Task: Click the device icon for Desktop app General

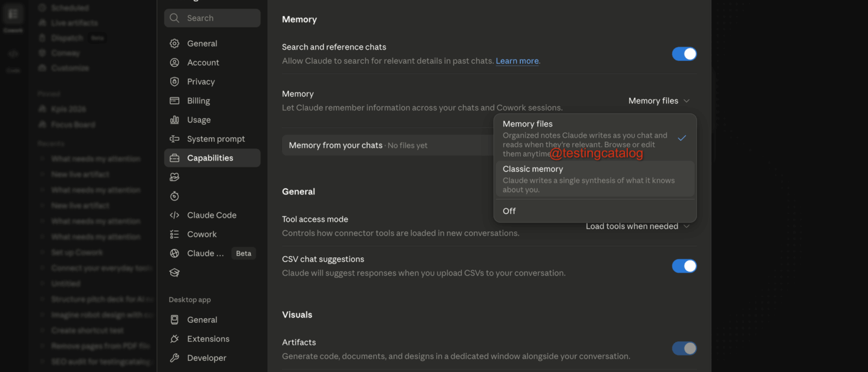Action: pos(175,320)
